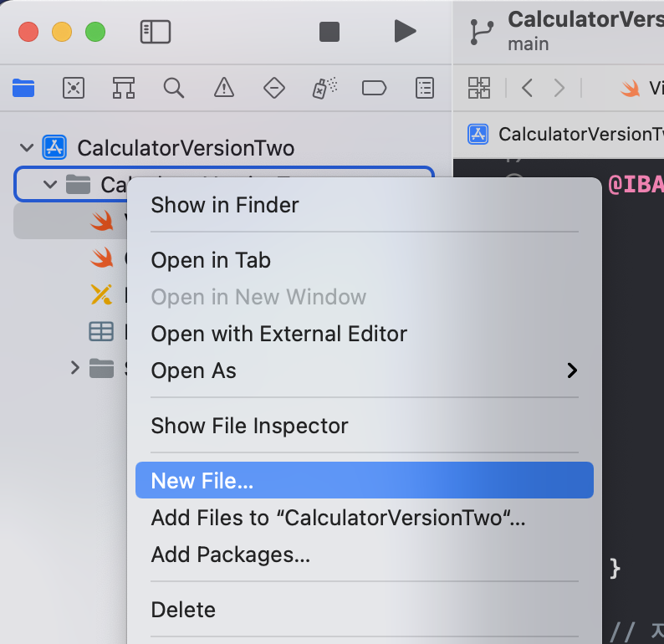The image size is (664, 644).
Task: Collapse the selected group folder
Action: (x=50, y=185)
